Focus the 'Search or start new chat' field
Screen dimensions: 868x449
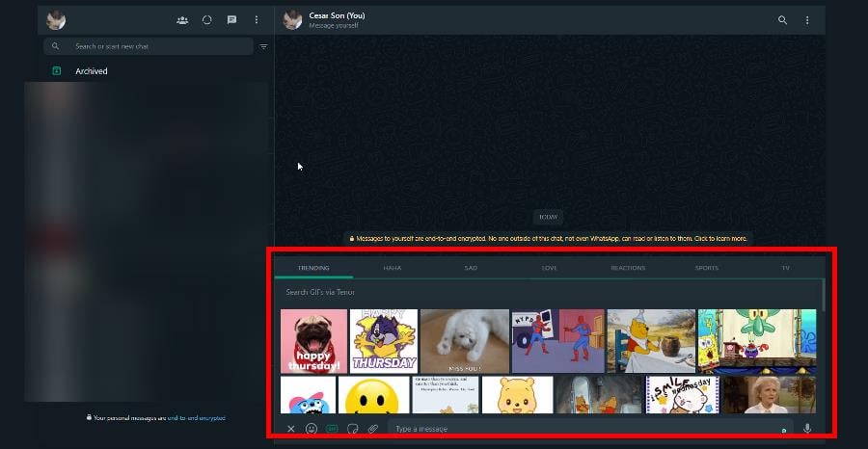(149, 46)
